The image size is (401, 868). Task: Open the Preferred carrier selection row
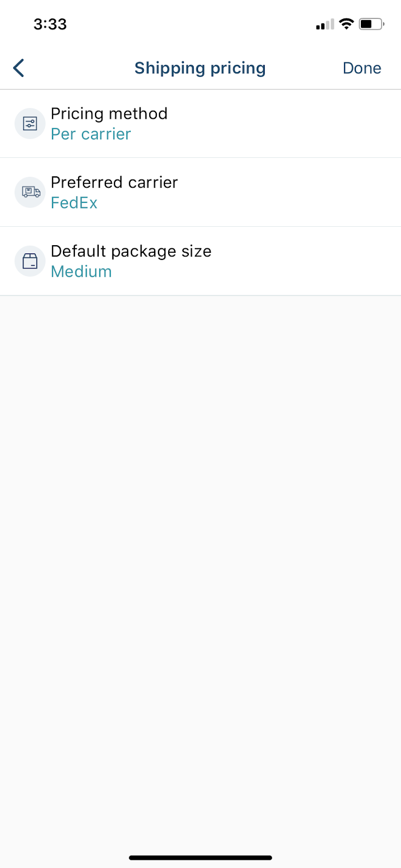point(200,192)
